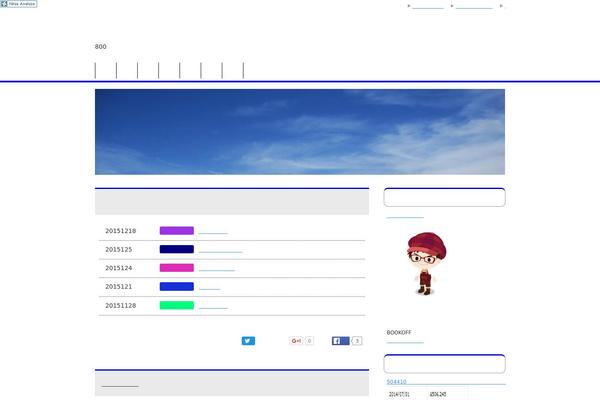The width and height of the screenshot is (600, 400).
Task: Open the 504410 sidebar link
Action: coord(396,382)
